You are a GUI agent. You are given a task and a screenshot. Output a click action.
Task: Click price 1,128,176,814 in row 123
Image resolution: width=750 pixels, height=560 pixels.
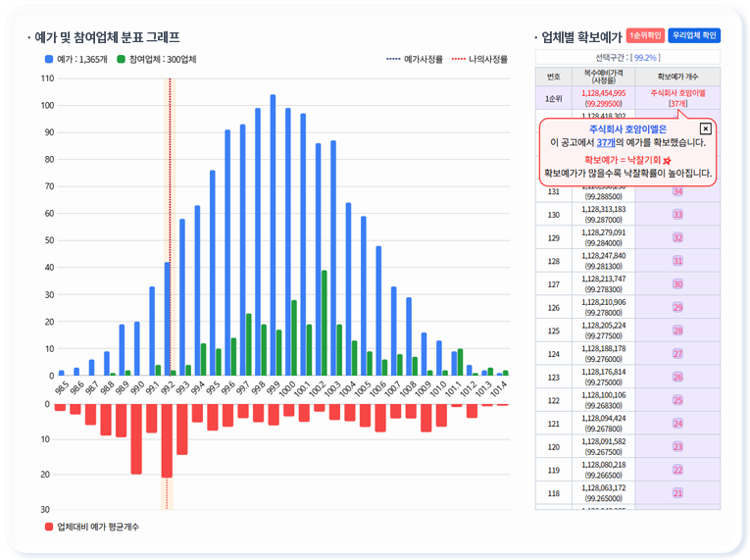[x=603, y=372]
